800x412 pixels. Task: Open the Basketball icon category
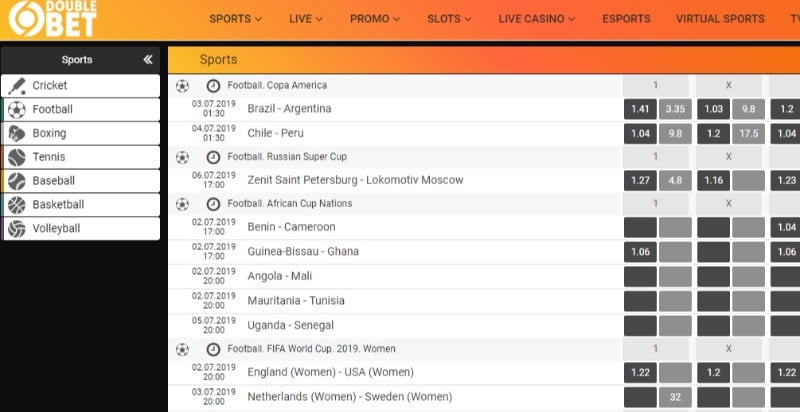[17, 205]
